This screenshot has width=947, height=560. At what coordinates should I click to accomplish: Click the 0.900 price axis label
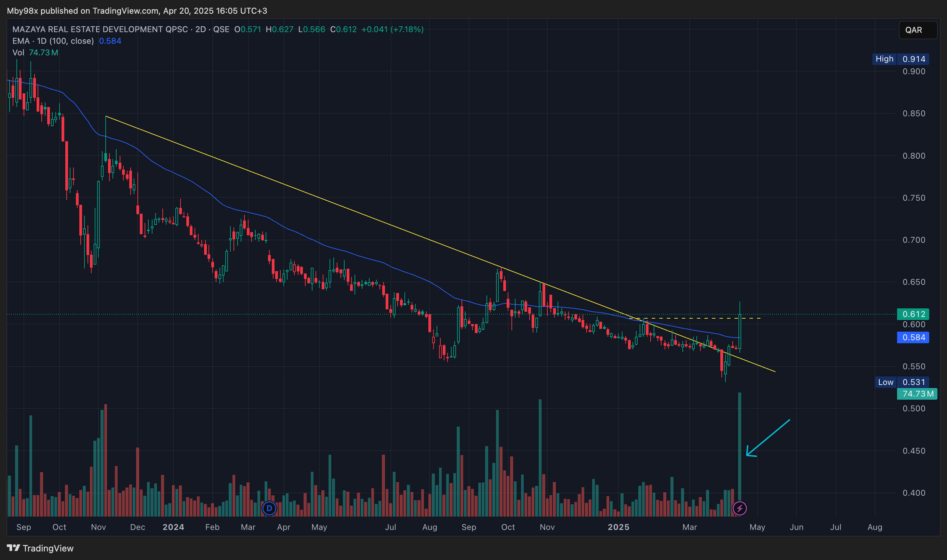(x=914, y=71)
